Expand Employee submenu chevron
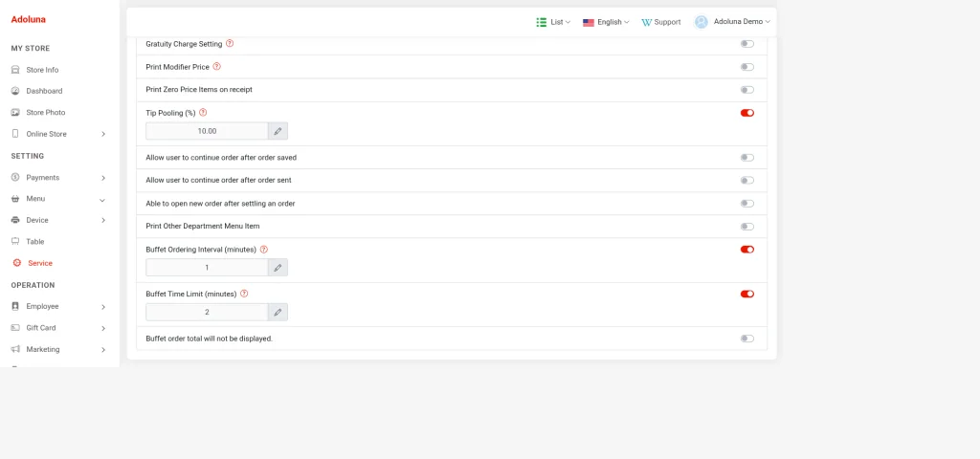The height and width of the screenshot is (459, 980). 103,307
